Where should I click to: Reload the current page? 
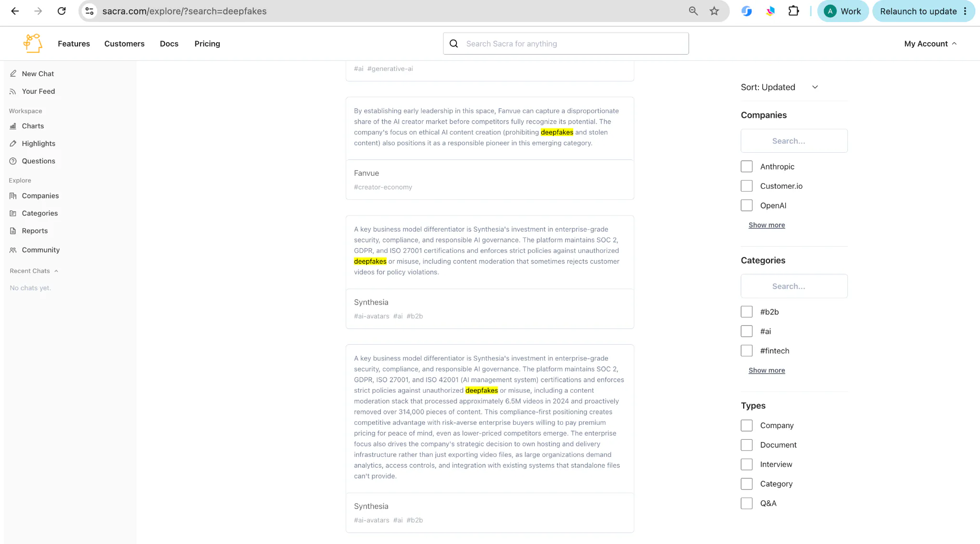62,11
